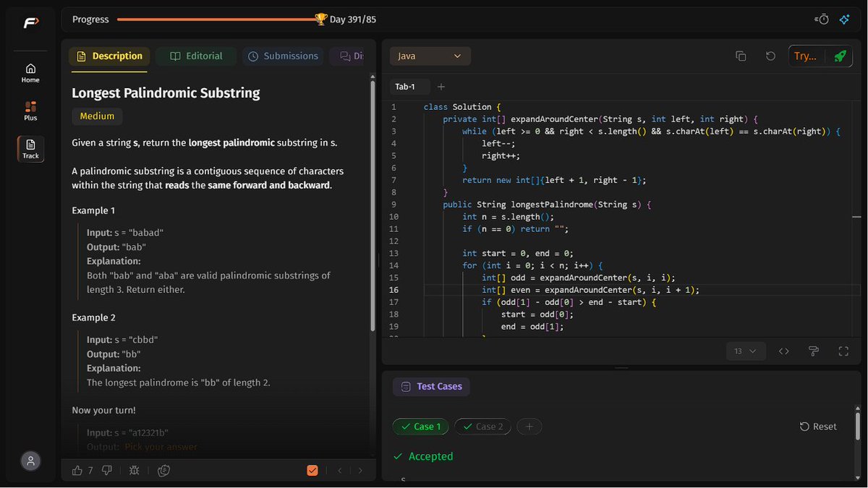Click the Try... button
Image resolution: width=868 pixels, height=488 pixels.
[x=805, y=56]
